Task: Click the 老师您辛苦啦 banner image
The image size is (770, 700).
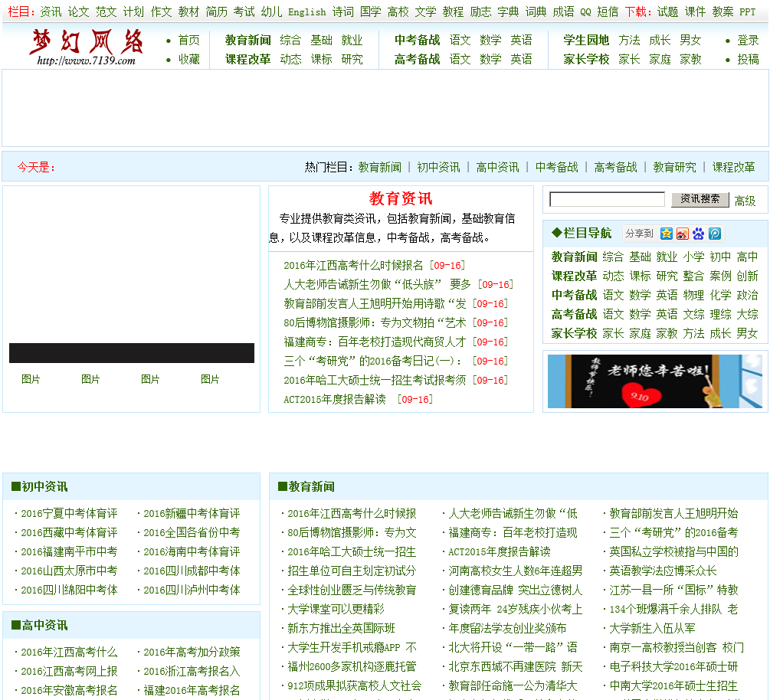Action: 654,381
